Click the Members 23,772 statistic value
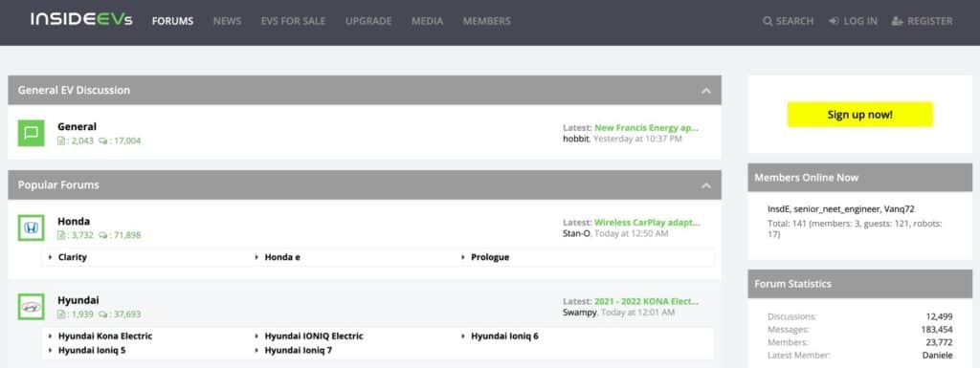This screenshot has width=980, height=368. 940,342
